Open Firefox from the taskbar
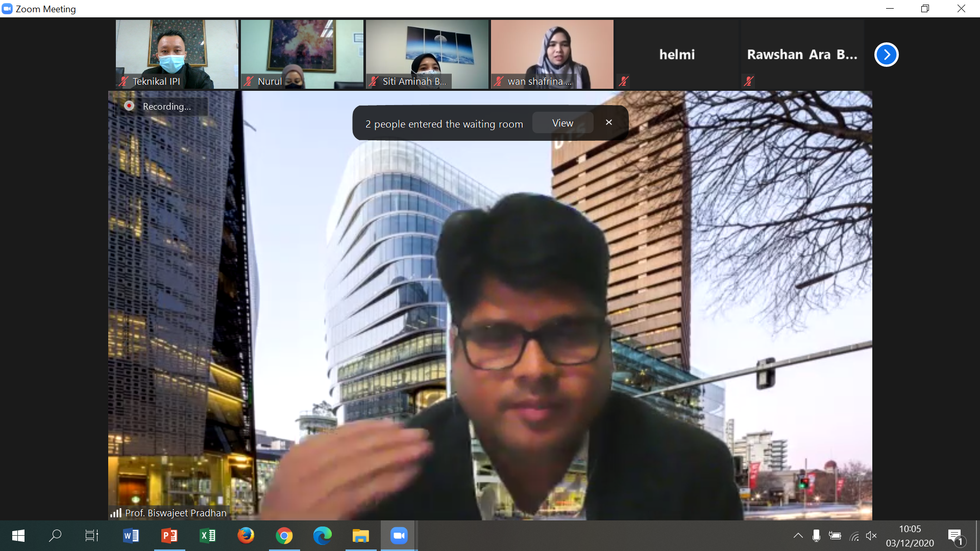 point(246,536)
